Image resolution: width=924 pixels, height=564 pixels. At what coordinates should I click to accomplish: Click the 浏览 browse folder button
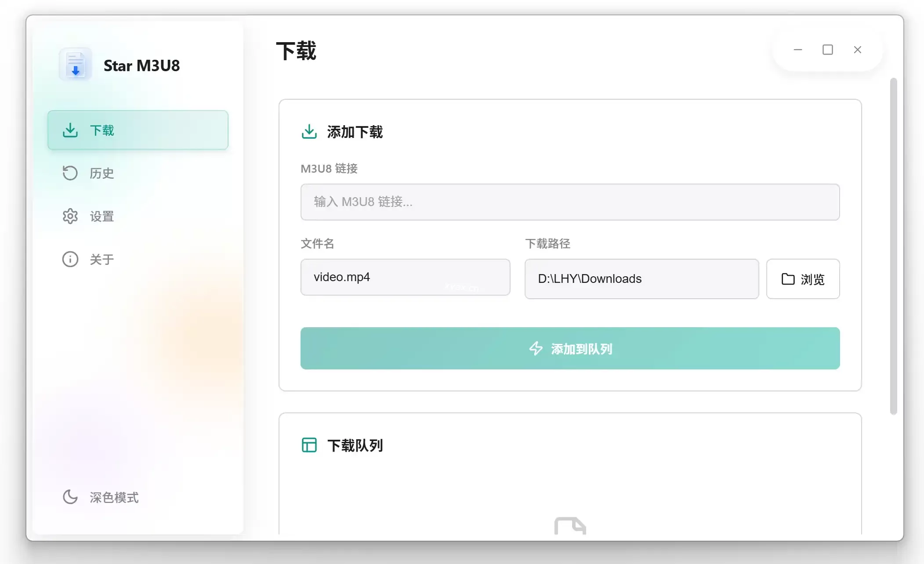pos(803,279)
